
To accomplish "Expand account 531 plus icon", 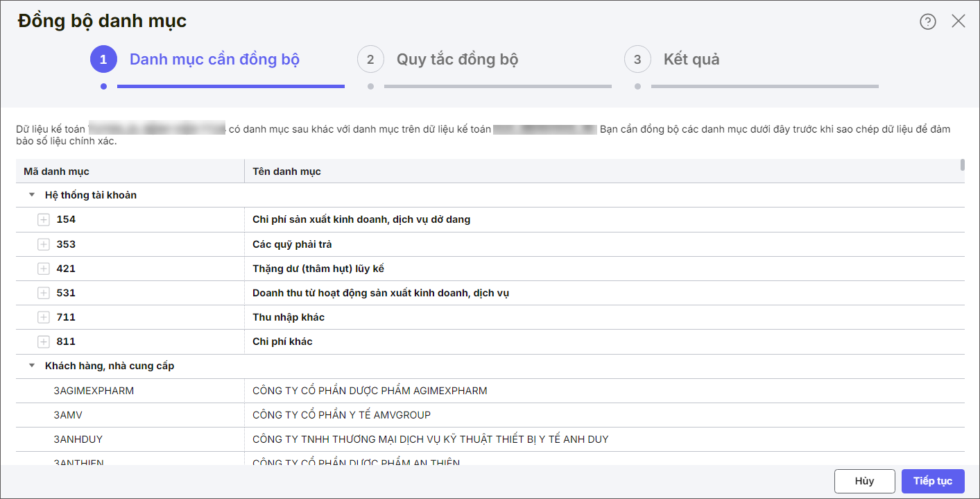I will point(44,293).
